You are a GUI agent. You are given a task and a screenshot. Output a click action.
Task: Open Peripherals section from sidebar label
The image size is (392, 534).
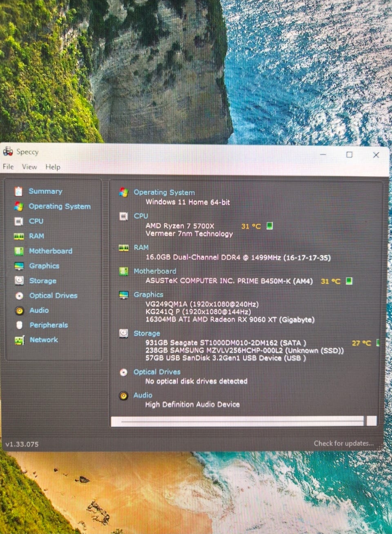[x=49, y=325]
